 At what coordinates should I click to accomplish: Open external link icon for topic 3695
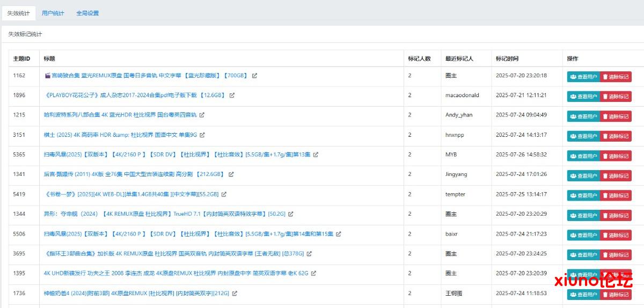(309, 254)
